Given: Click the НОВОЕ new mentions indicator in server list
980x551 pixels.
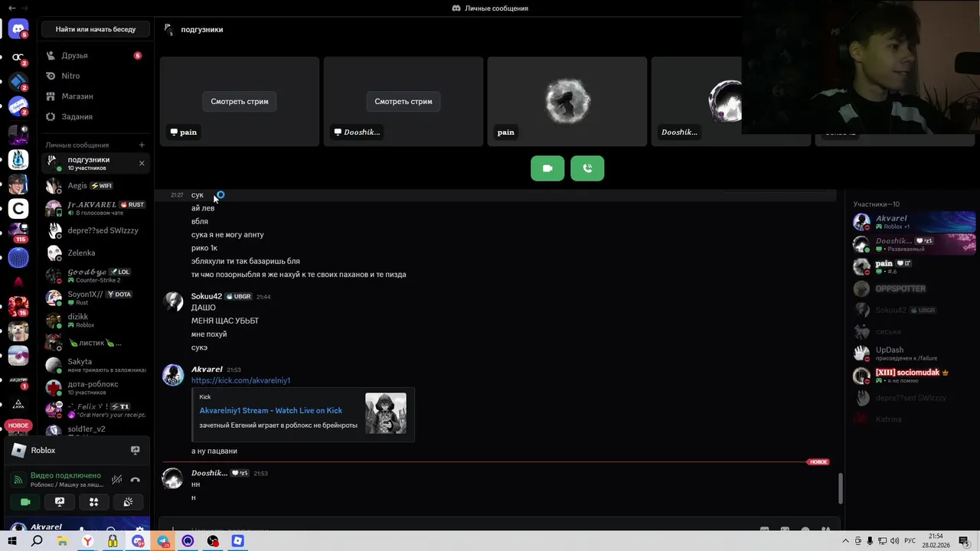Looking at the screenshot, I should [18, 425].
